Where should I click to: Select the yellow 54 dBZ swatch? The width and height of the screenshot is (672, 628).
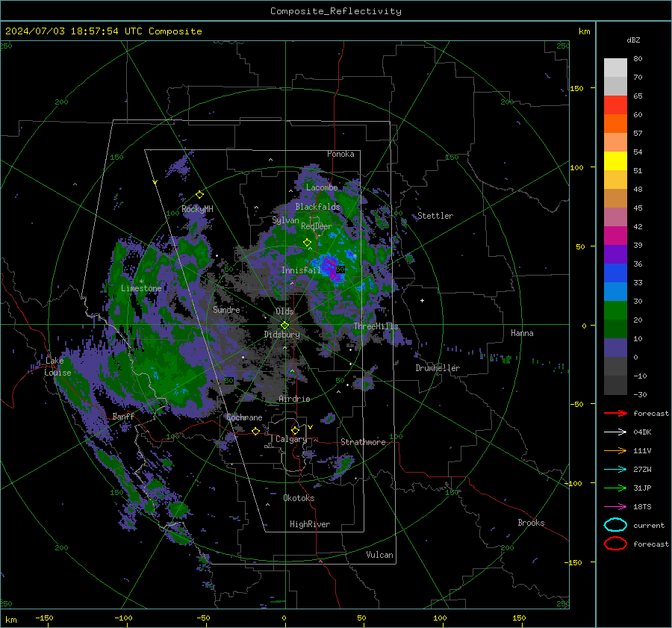[x=615, y=161]
